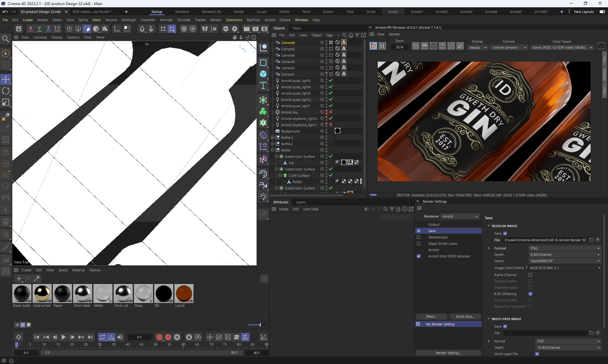Uncheck Arnold Intel OIDN denoiser

tap(419, 256)
